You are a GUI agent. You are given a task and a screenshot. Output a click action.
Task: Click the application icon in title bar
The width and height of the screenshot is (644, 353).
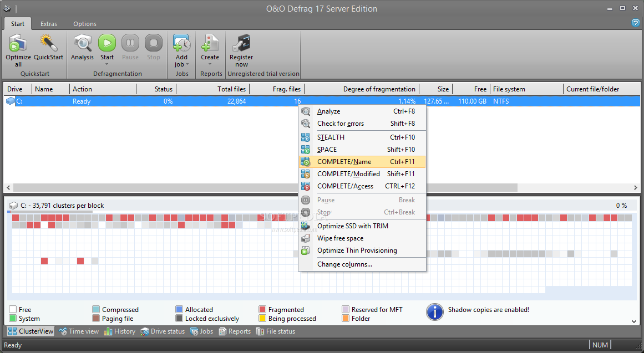tap(7, 8)
